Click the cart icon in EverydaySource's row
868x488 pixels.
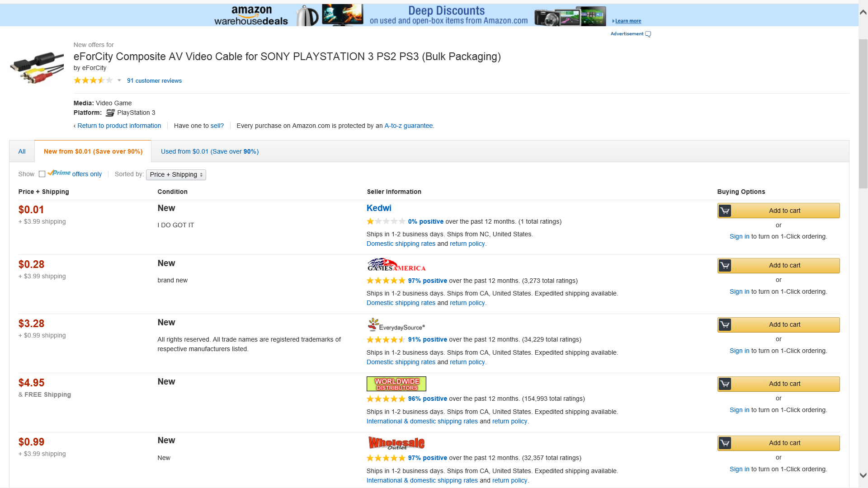tap(725, 324)
